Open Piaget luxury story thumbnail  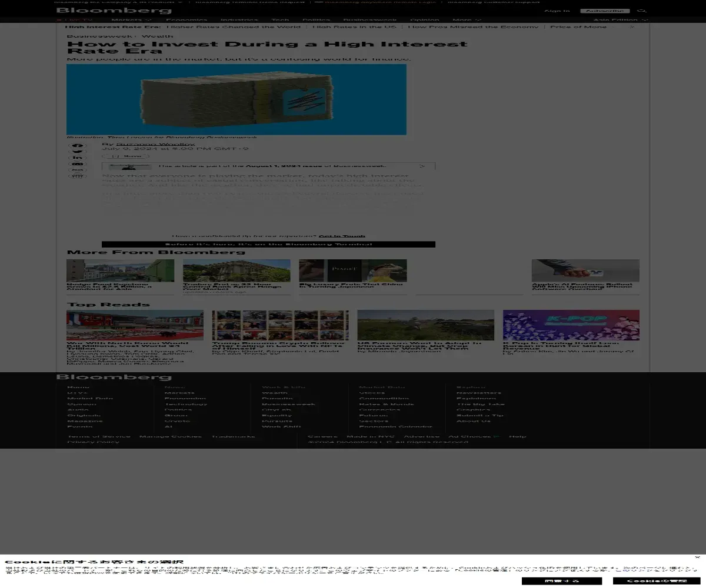click(x=352, y=270)
